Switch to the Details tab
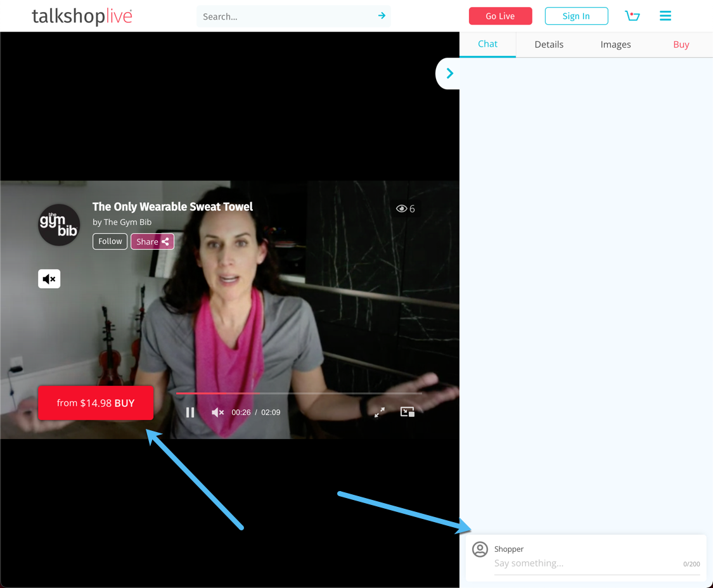The height and width of the screenshot is (588, 713). click(548, 44)
